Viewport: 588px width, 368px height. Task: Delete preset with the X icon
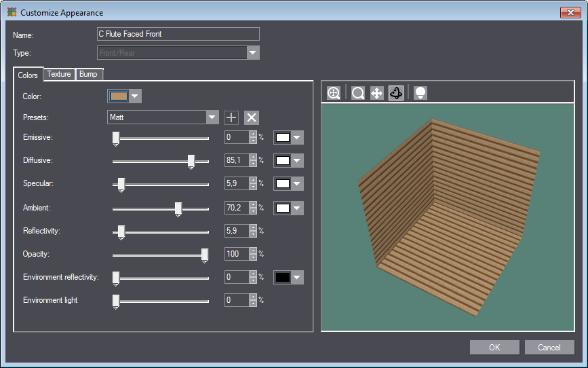(x=252, y=117)
